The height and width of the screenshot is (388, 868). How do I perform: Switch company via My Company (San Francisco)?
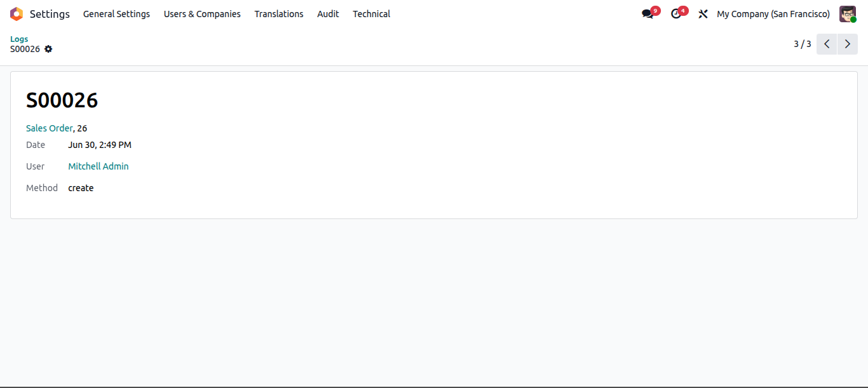[773, 14]
